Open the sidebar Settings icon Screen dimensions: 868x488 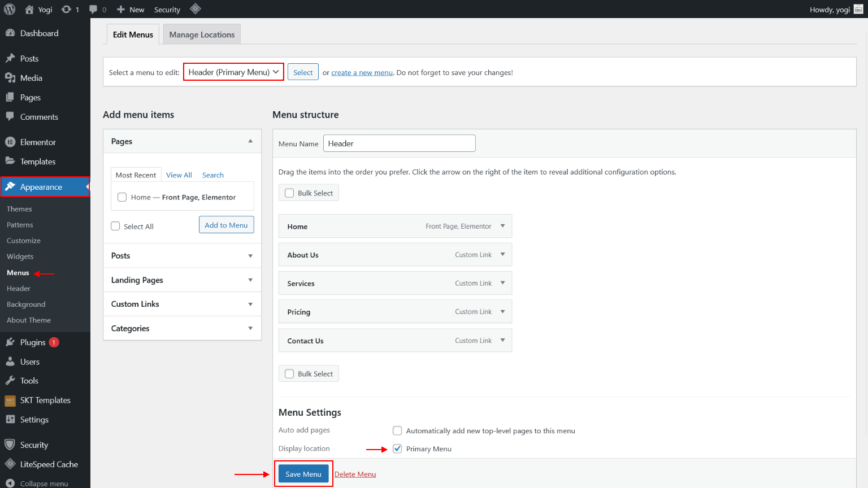[10, 419]
